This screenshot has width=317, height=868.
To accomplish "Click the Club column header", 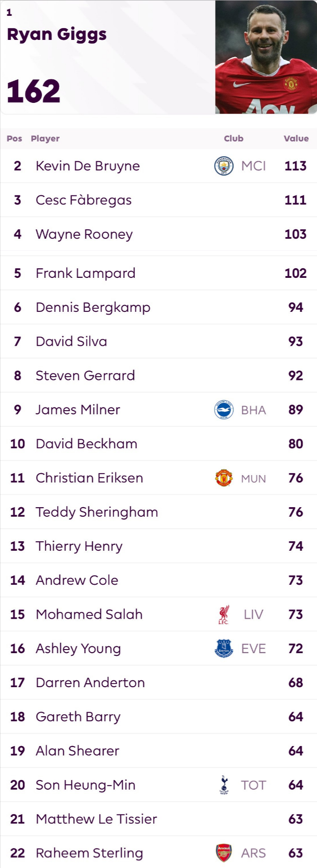I will click(x=234, y=139).
